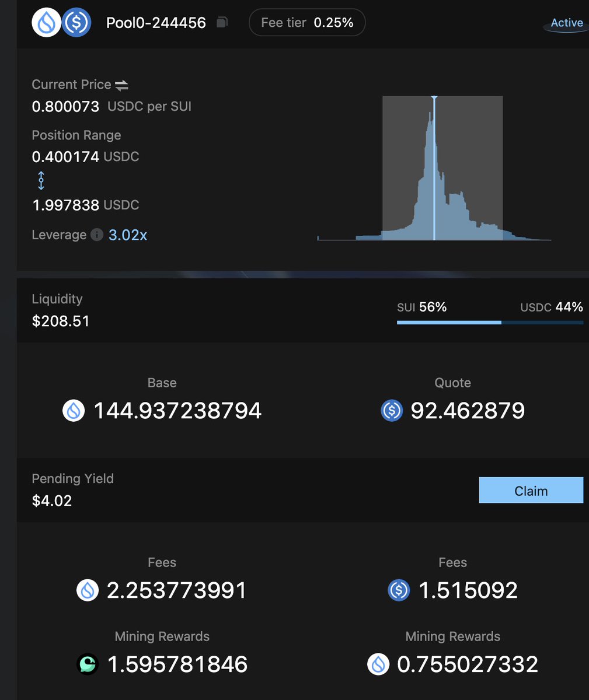The width and height of the screenshot is (589, 700).
Task: Click the Pool0-244456 title
Action: [155, 22]
